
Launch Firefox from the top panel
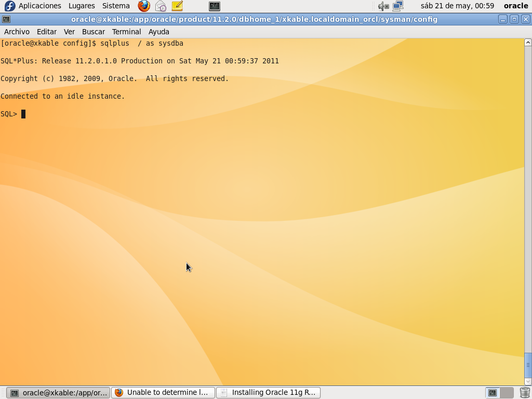point(144,6)
